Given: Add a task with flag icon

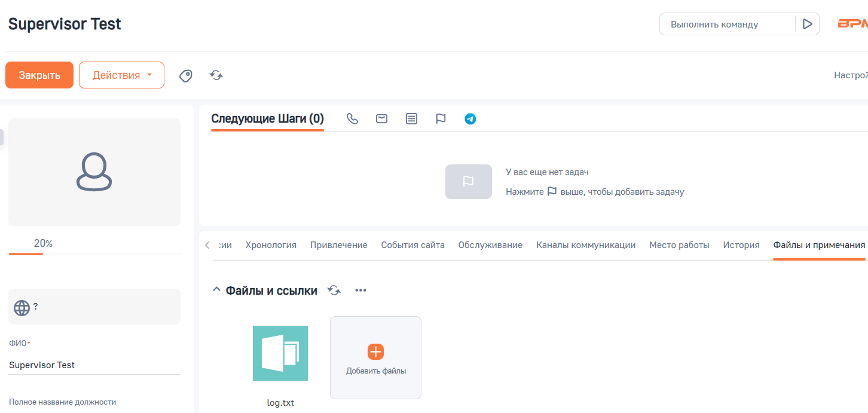Looking at the screenshot, I should click(441, 119).
